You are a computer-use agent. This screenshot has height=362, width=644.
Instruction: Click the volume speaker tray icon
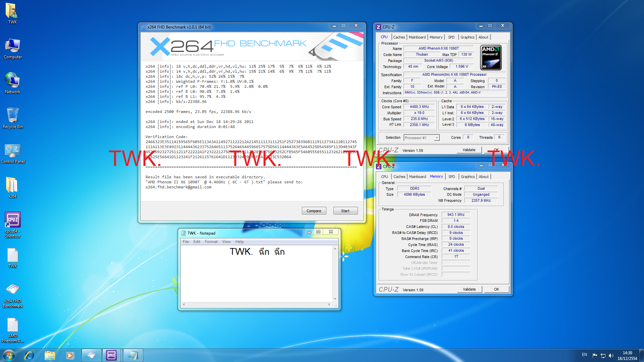pyautogui.click(x=611, y=355)
